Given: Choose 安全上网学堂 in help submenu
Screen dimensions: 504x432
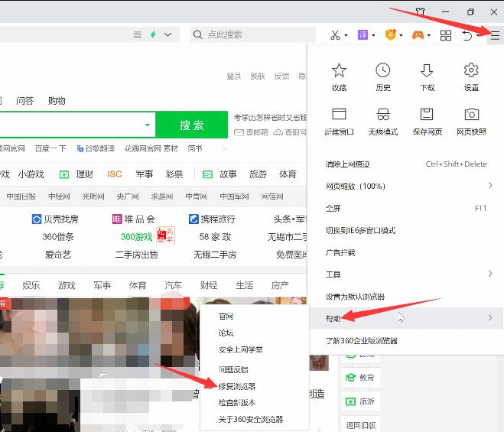Looking at the screenshot, I should pos(241,349).
